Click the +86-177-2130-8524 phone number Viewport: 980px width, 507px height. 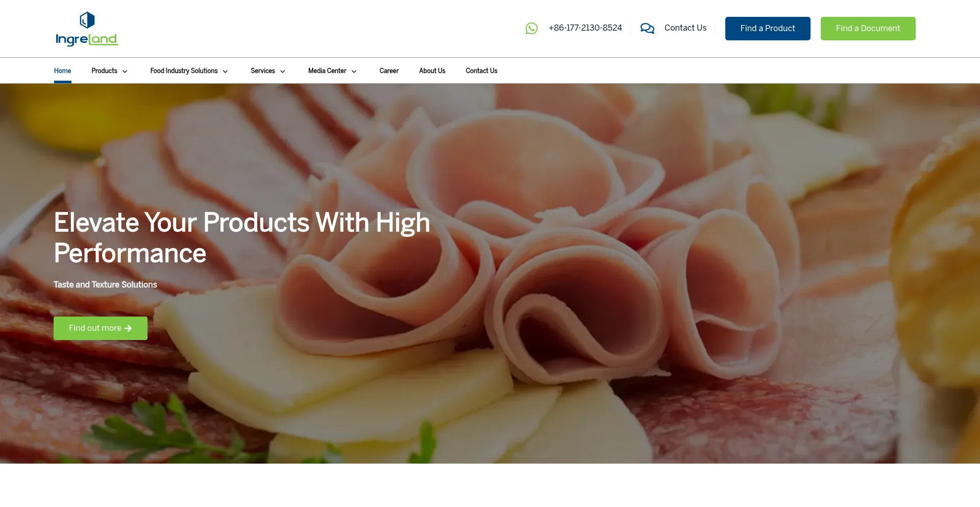pyautogui.click(x=585, y=28)
